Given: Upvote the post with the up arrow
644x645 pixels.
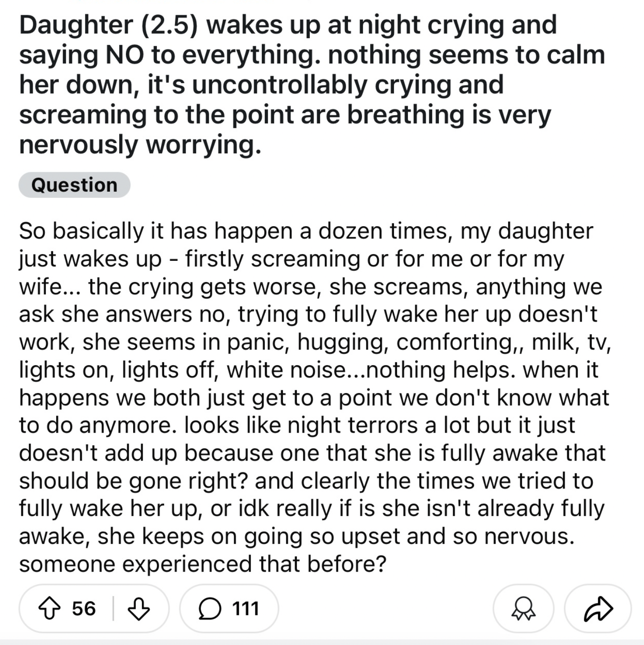Looking at the screenshot, I should point(49,609).
